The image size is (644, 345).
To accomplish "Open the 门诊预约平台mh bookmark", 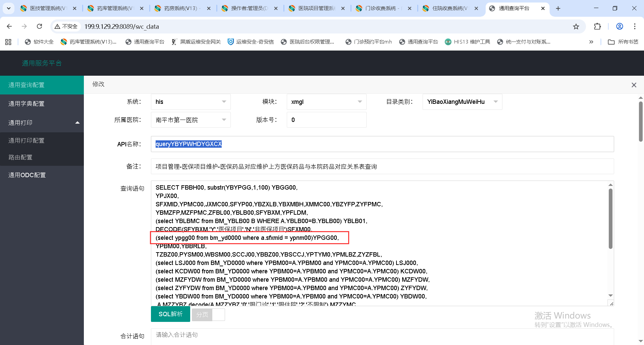I will [369, 42].
